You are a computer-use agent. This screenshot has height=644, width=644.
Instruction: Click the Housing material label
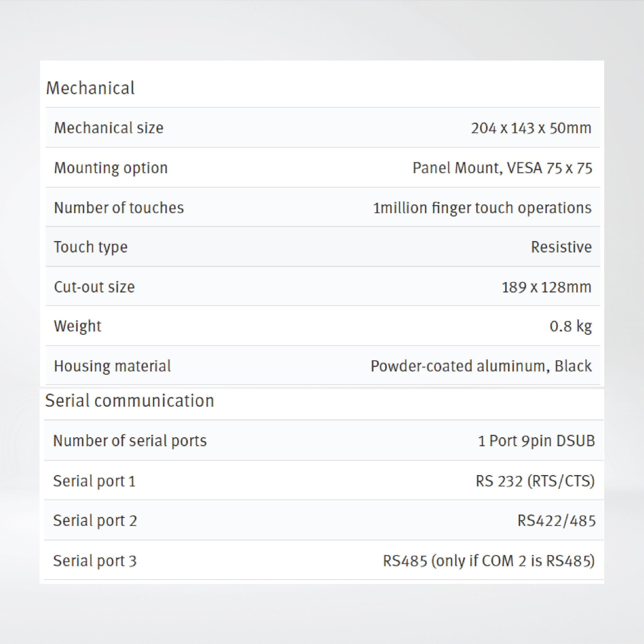click(x=112, y=366)
